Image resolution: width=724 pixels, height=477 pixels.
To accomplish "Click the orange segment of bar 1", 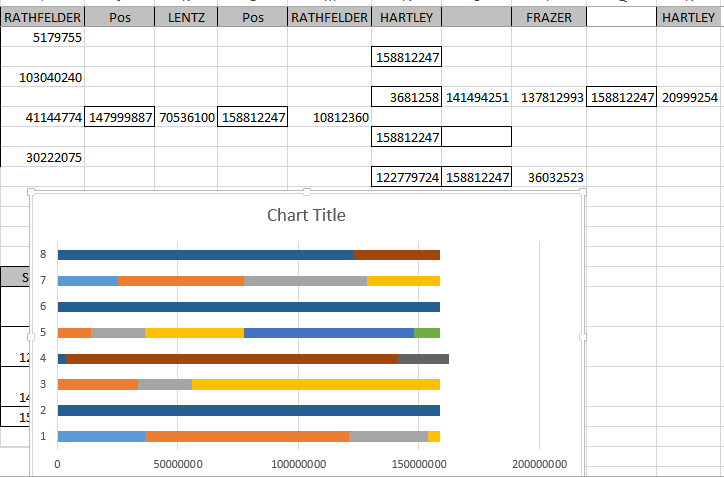I will pyautogui.click(x=247, y=436).
